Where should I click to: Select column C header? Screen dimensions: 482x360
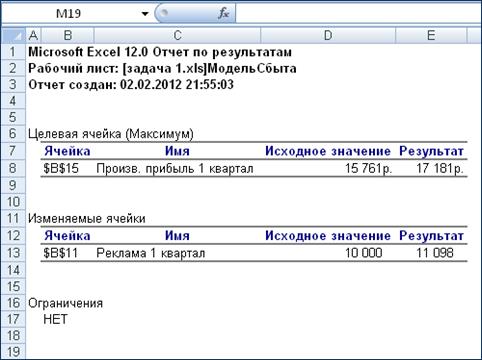[177, 35]
